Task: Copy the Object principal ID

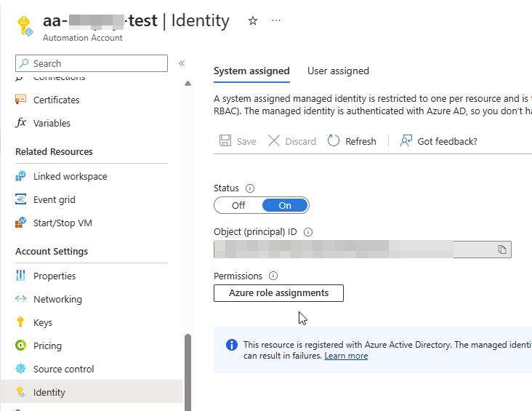Action: tap(501, 250)
